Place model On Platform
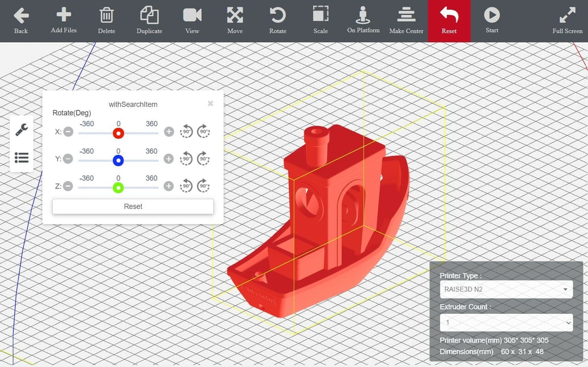588x367 pixels. (x=363, y=15)
